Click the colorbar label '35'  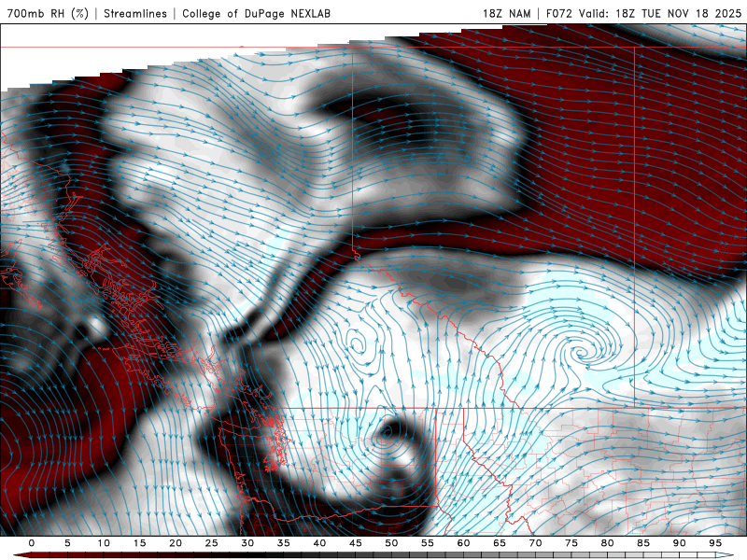(284, 543)
